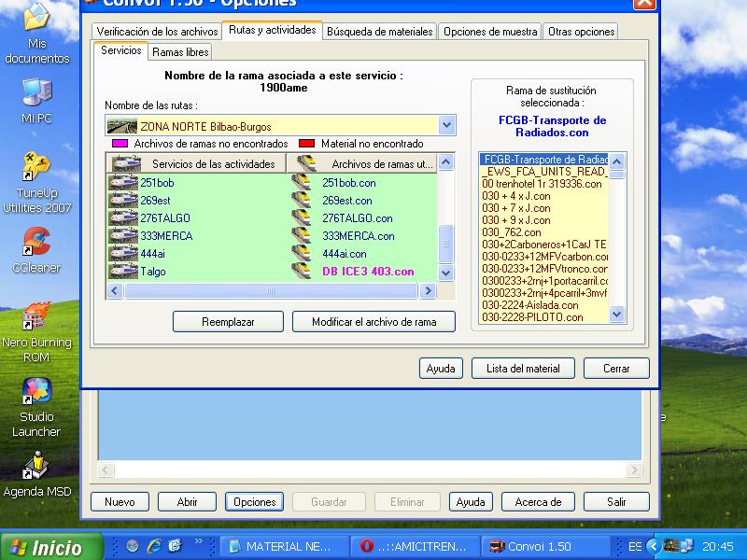
Task: Open the Mis documentos desktop icon
Action: point(37,21)
